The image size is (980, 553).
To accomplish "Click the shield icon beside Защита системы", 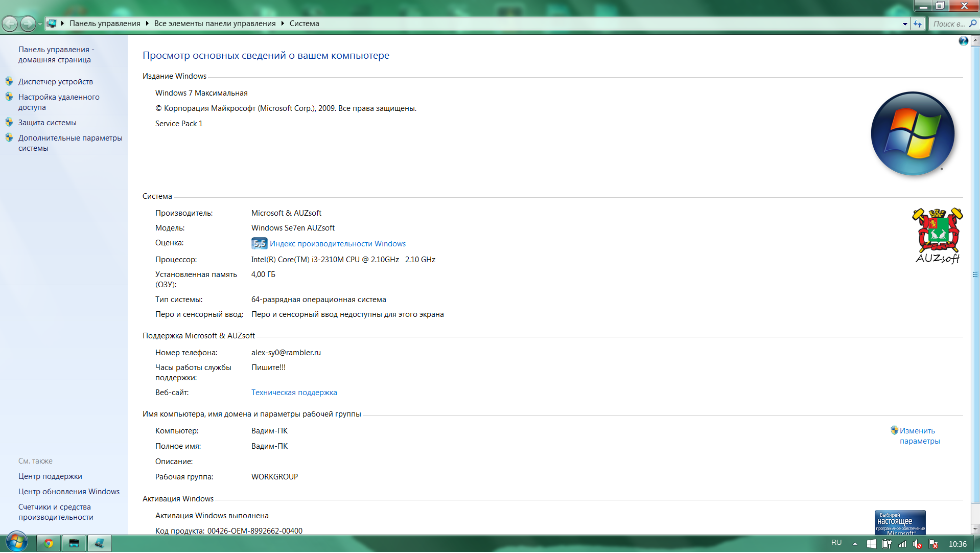I will [9, 122].
